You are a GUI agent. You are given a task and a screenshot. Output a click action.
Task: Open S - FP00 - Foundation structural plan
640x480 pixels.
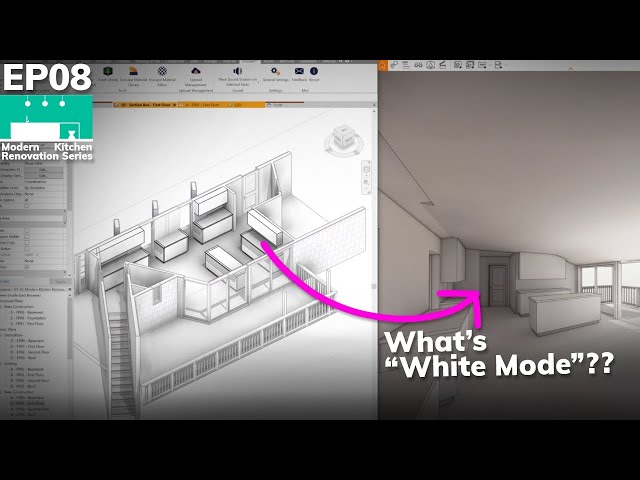(x=28, y=318)
